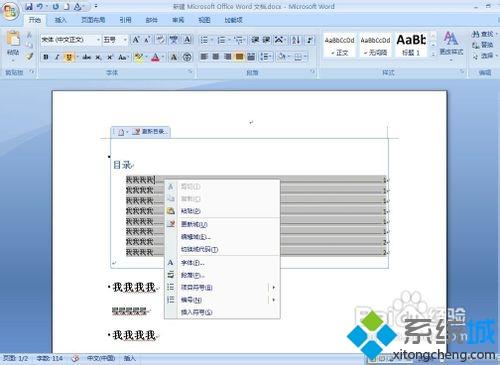Undo the last action

tap(40, 6)
